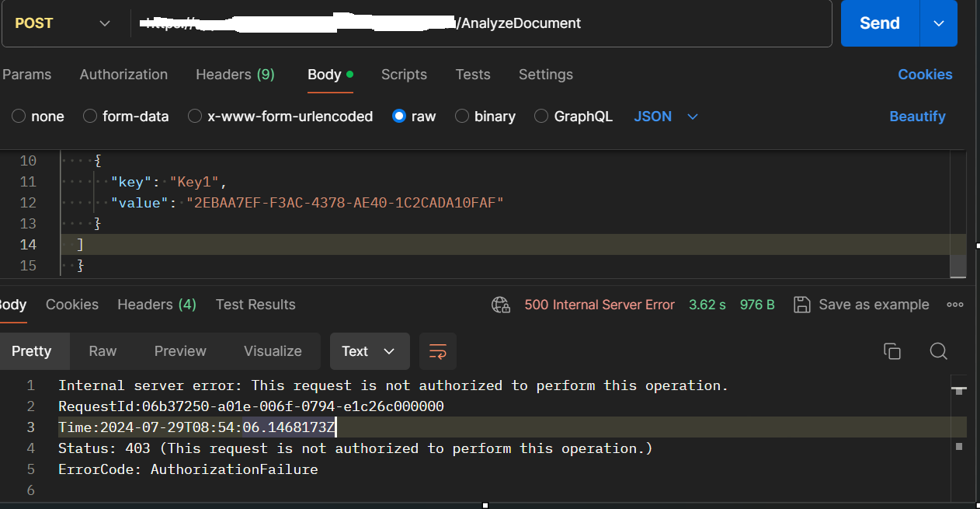This screenshot has height=509, width=980.
Task: Select the form-data radio button
Action: click(89, 117)
